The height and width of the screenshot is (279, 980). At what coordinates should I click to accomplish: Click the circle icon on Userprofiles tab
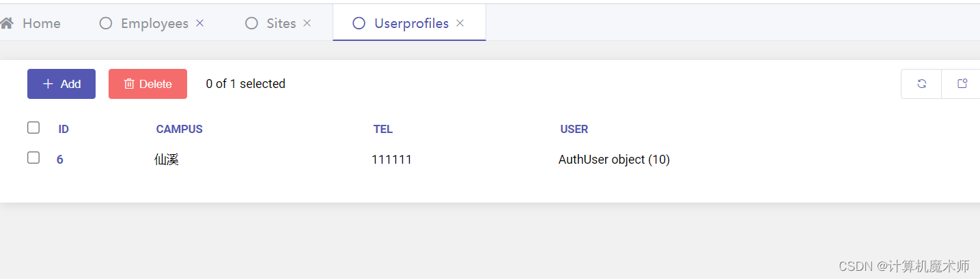coord(359,23)
